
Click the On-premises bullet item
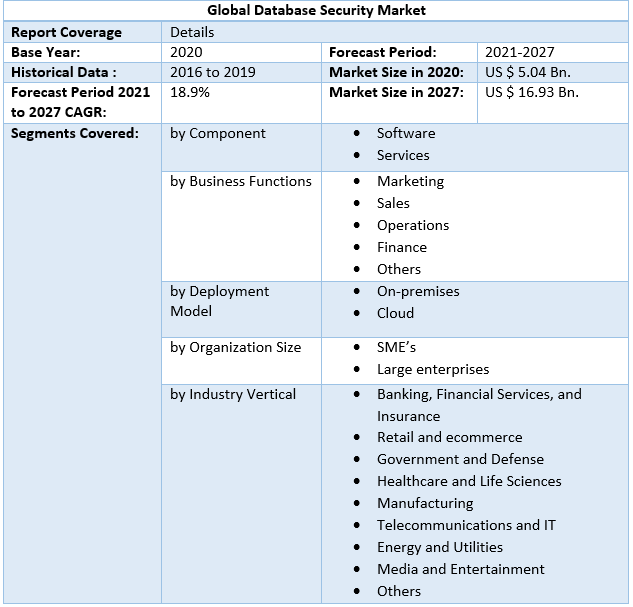(418, 291)
